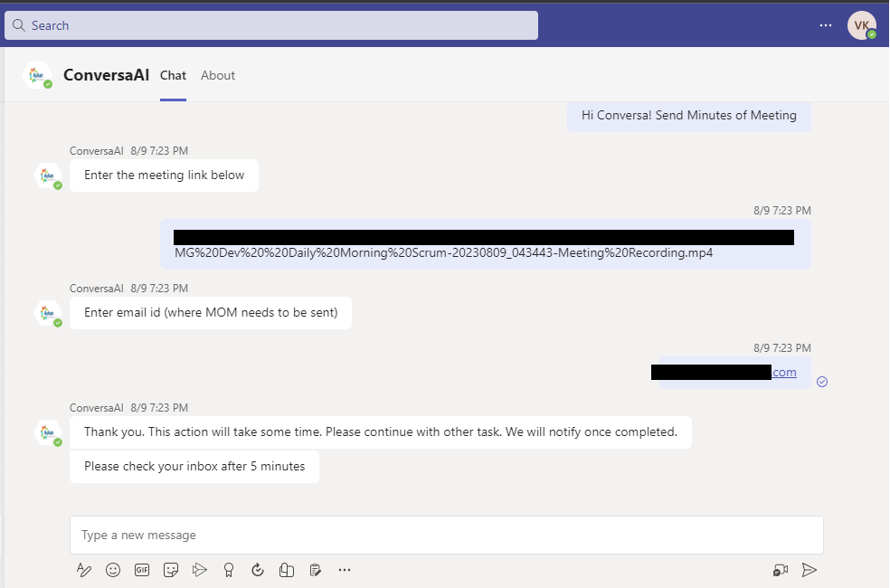Focus the Search box
Screen dimensions: 890x588
tap(271, 25)
